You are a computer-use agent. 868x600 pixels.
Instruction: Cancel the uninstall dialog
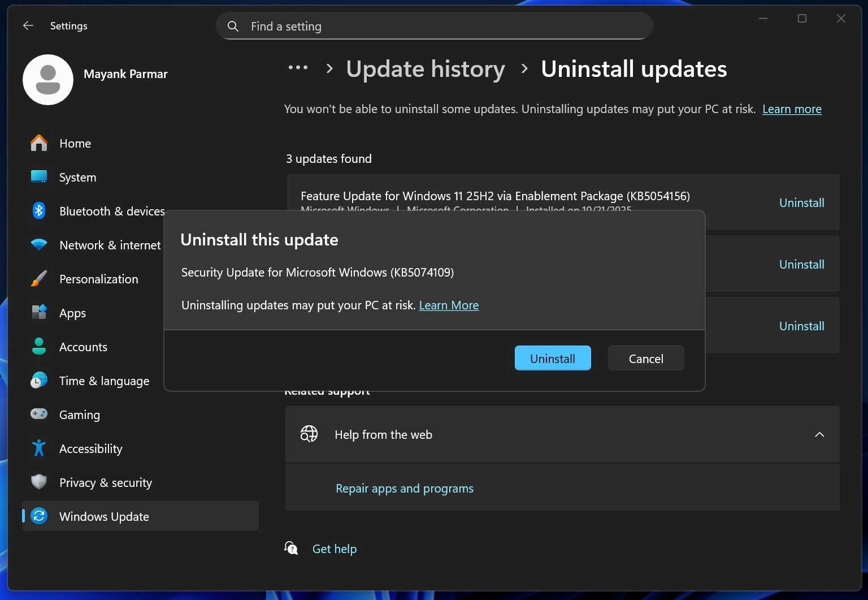[x=645, y=358]
